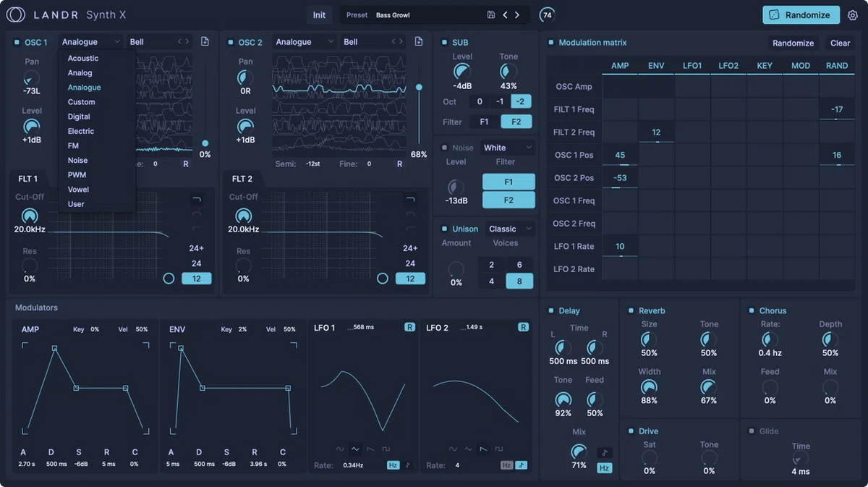Select the square waveform for LFO 1
The width and height of the screenshot is (868, 487).
tap(386, 449)
